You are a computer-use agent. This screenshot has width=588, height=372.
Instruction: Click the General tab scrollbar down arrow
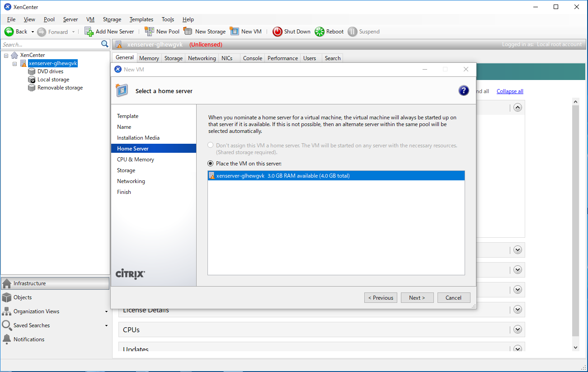(x=575, y=348)
